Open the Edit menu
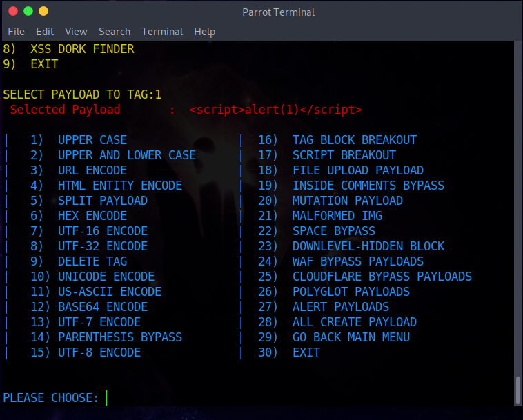523x420 pixels. pyautogui.click(x=45, y=32)
